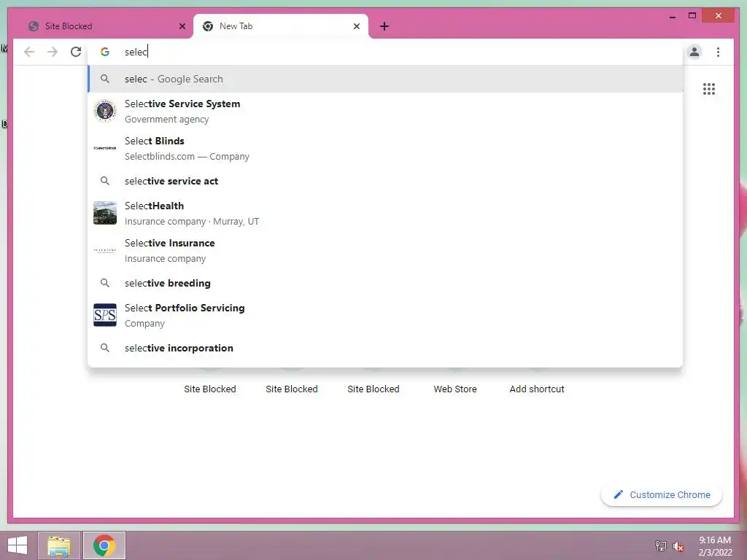The height and width of the screenshot is (560, 747).
Task: Choose the Select Portfolio Servicing suggestion
Action: [385, 315]
